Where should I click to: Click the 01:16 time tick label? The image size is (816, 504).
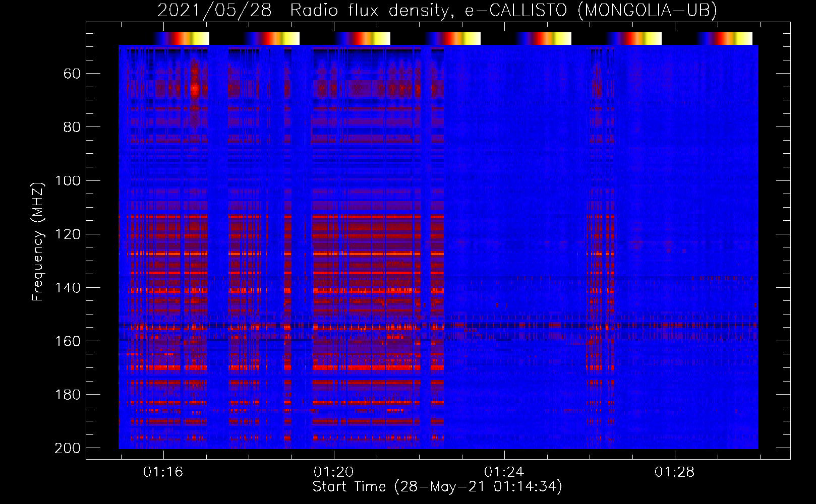163,472
